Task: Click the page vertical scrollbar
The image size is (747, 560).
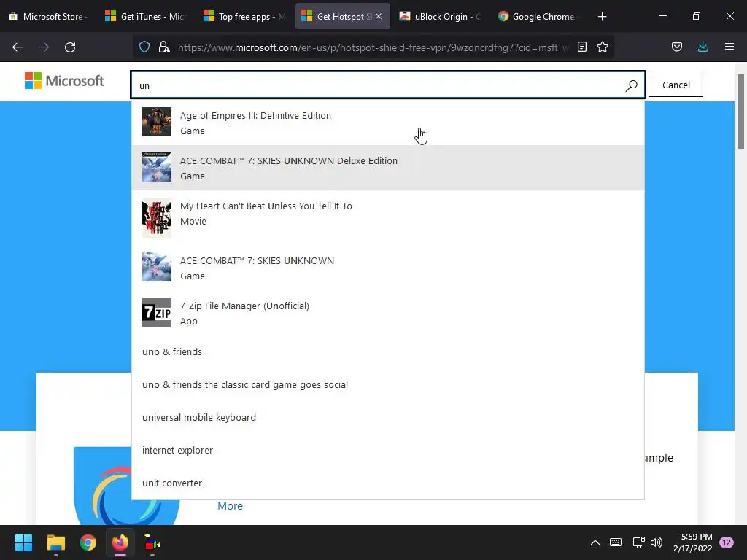Action: click(x=740, y=112)
